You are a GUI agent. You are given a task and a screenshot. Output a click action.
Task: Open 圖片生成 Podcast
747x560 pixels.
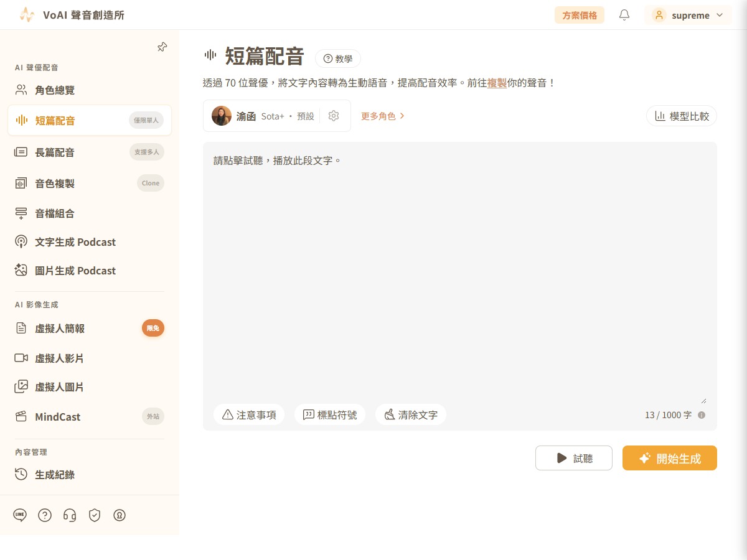[x=90, y=271]
